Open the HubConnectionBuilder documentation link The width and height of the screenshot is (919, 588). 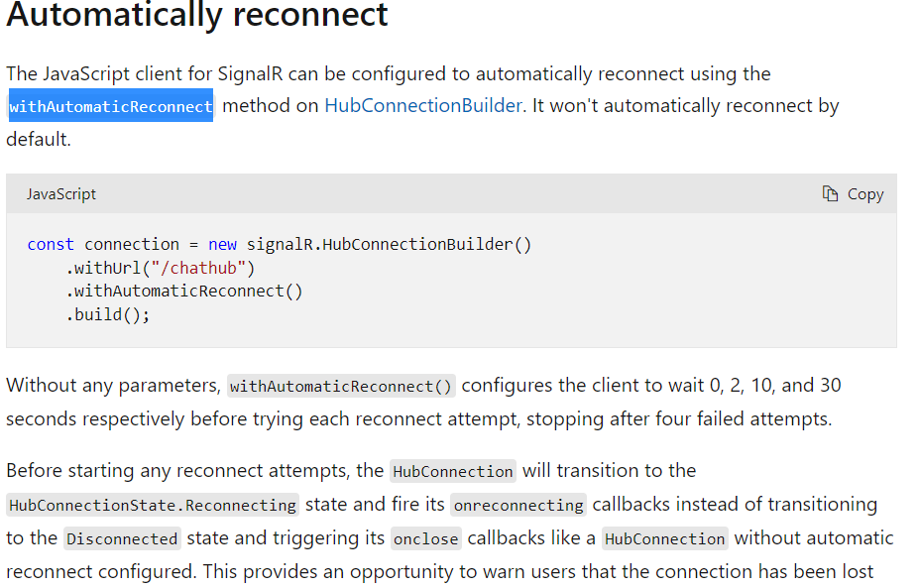(423, 105)
